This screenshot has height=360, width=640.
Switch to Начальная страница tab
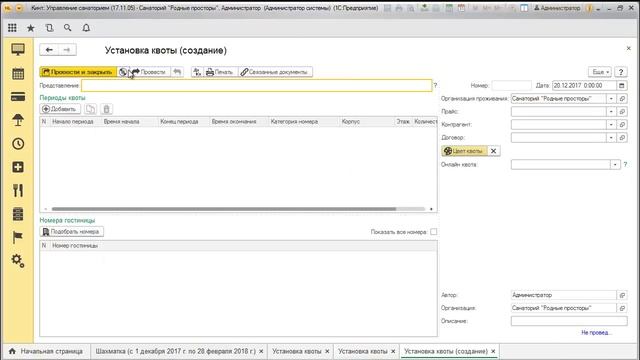click(x=46, y=351)
